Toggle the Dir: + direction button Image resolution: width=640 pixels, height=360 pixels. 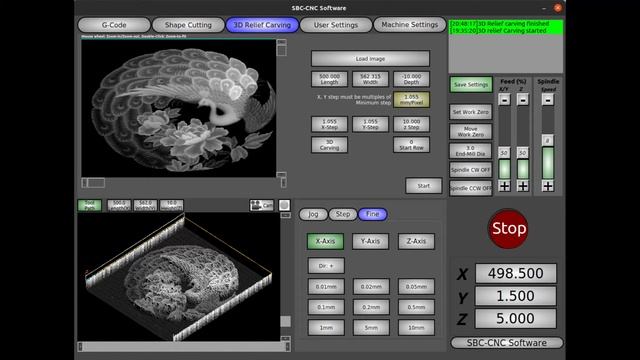326,266
